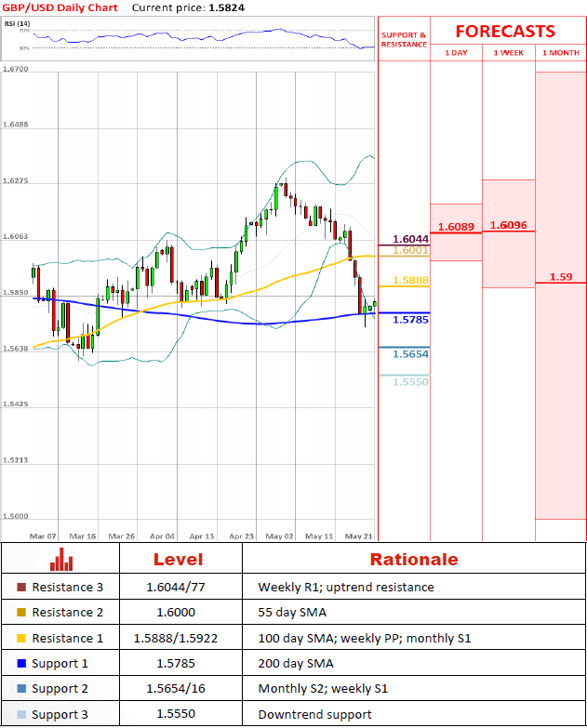Click the 1 week forecast value 1.6096
Viewport: 587px width, 728px height.
(x=509, y=225)
